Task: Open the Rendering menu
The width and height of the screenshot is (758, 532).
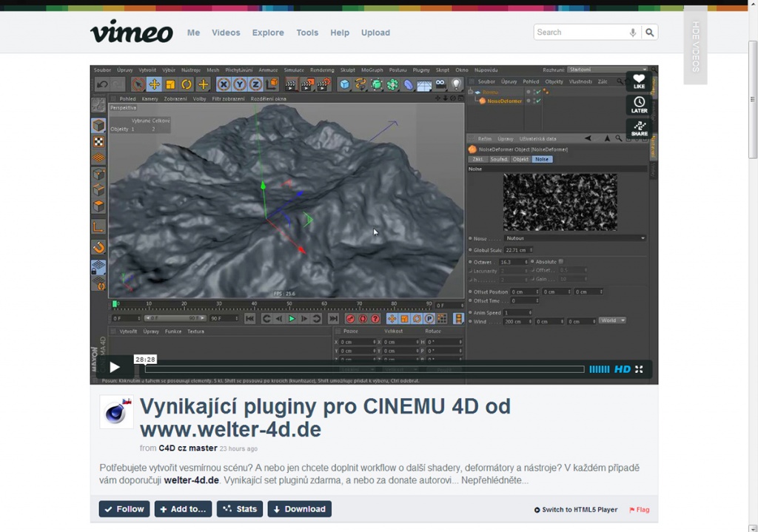Action: pos(322,70)
